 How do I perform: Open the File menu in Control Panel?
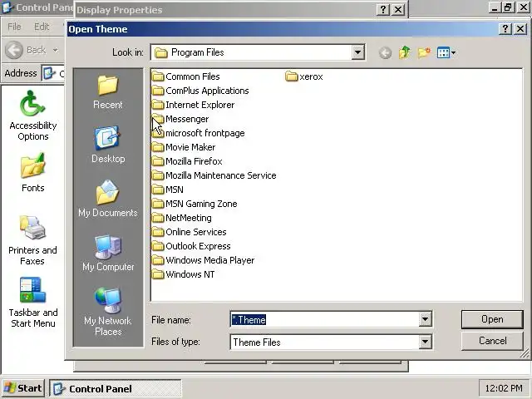14,27
